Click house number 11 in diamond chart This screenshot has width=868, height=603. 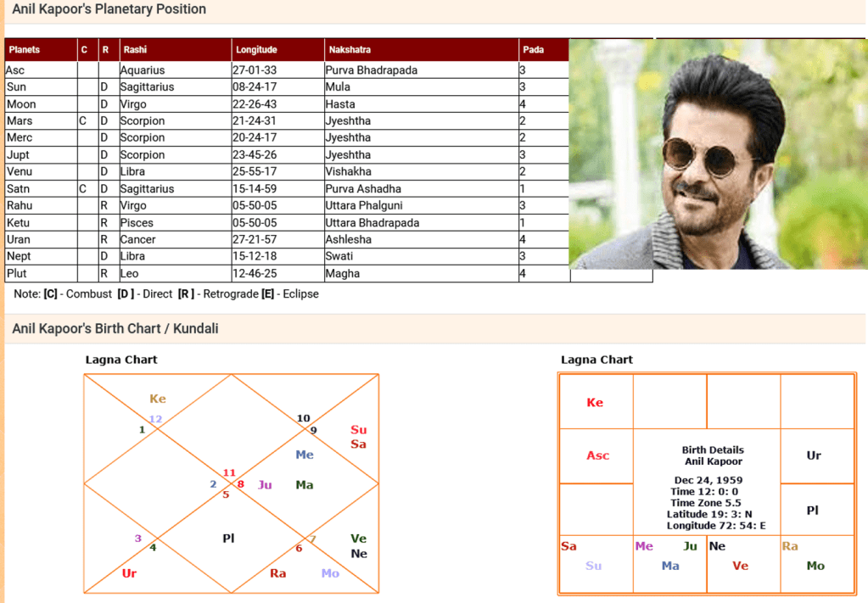tap(229, 472)
